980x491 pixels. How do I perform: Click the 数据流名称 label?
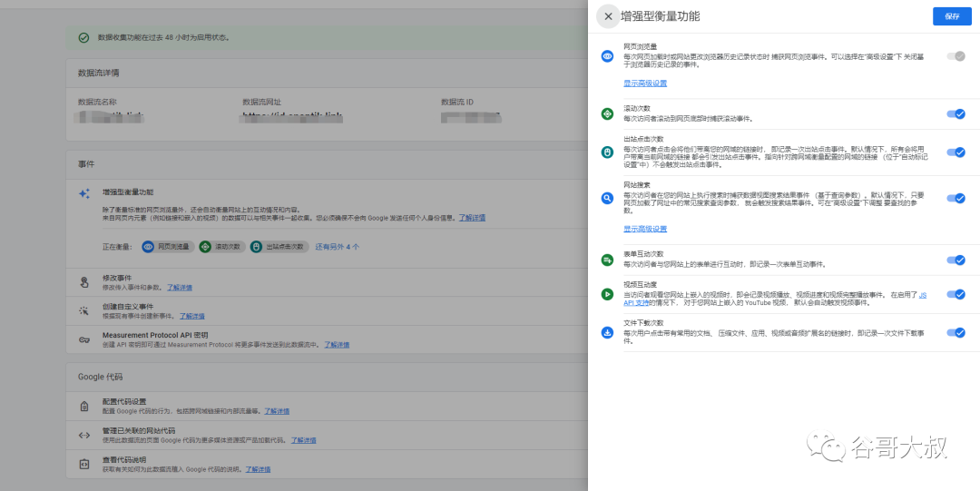pyautogui.click(x=97, y=102)
